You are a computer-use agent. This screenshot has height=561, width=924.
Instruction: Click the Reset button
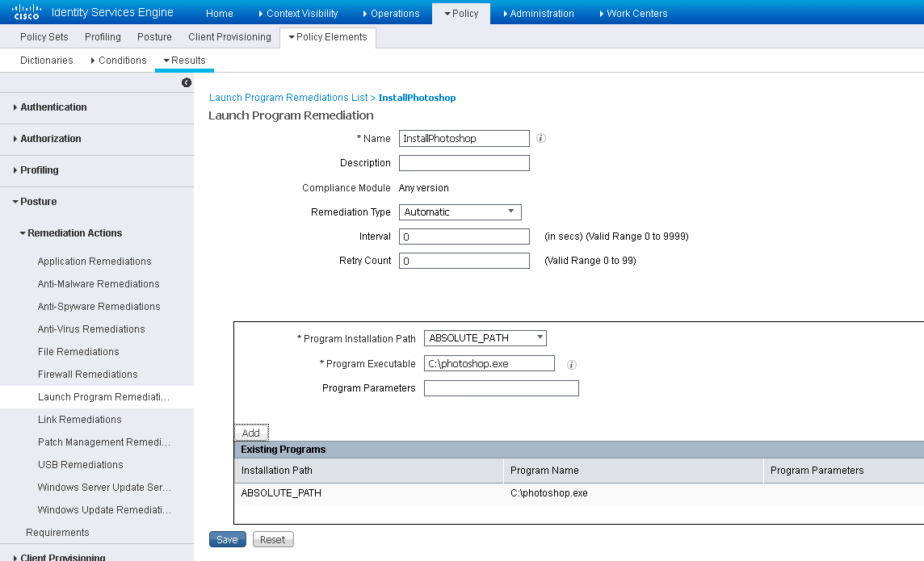point(273,539)
